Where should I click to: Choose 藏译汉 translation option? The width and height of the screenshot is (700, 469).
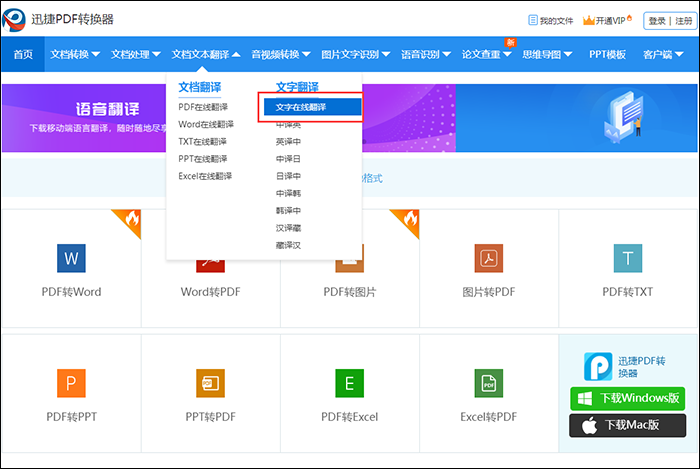pos(288,245)
